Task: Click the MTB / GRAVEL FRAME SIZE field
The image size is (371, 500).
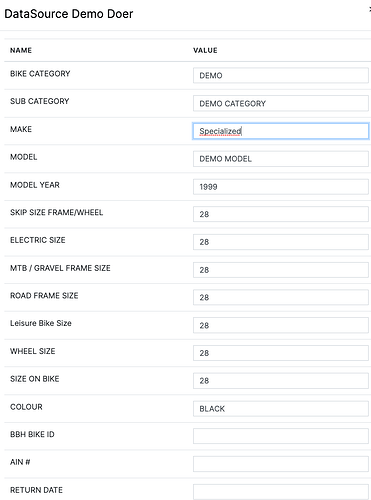Action: 281,270
